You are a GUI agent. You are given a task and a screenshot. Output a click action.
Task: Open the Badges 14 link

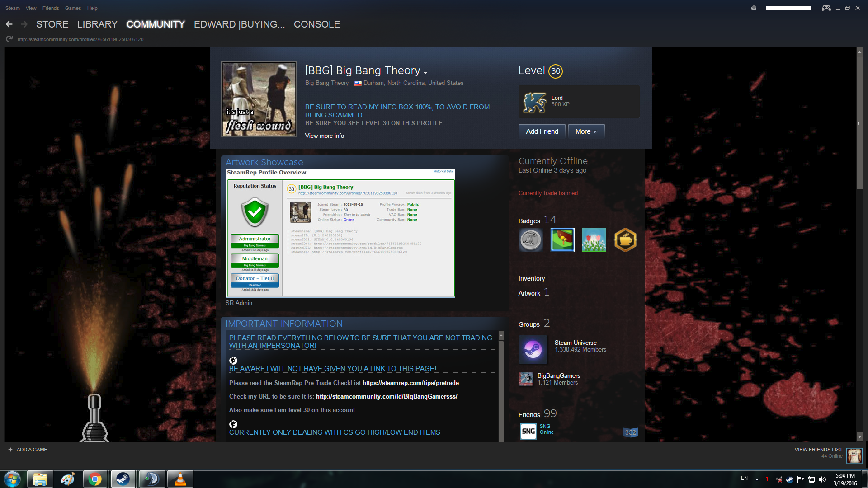(538, 220)
